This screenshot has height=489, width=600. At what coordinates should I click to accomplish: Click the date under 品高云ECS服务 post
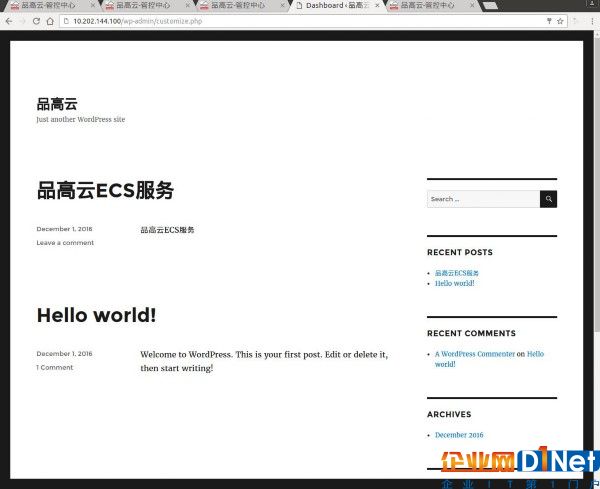64,229
